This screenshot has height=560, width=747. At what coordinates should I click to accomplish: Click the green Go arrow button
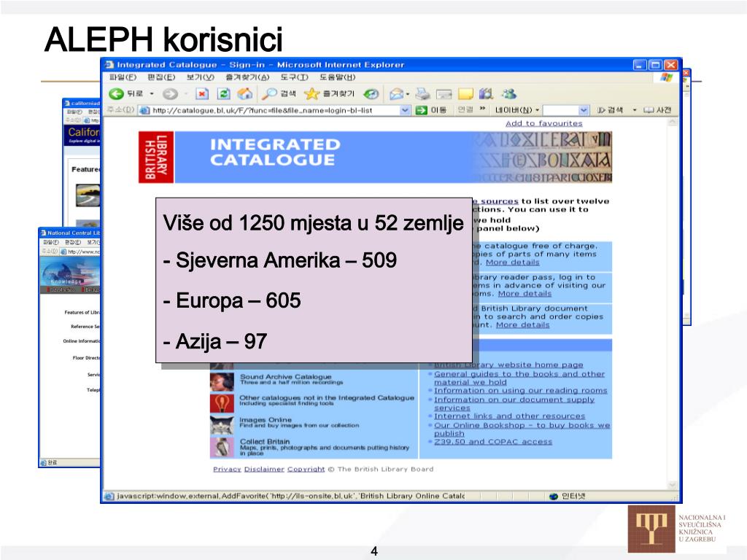421,111
